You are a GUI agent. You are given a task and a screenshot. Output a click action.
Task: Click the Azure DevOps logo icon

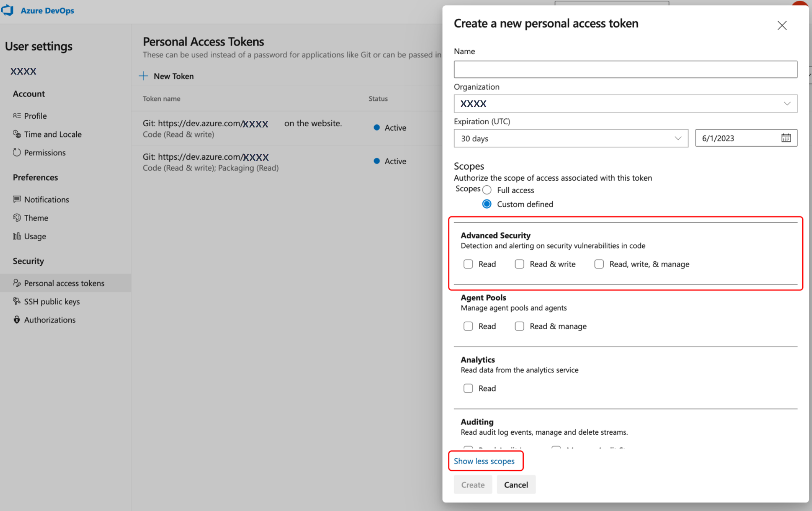click(x=9, y=11)
